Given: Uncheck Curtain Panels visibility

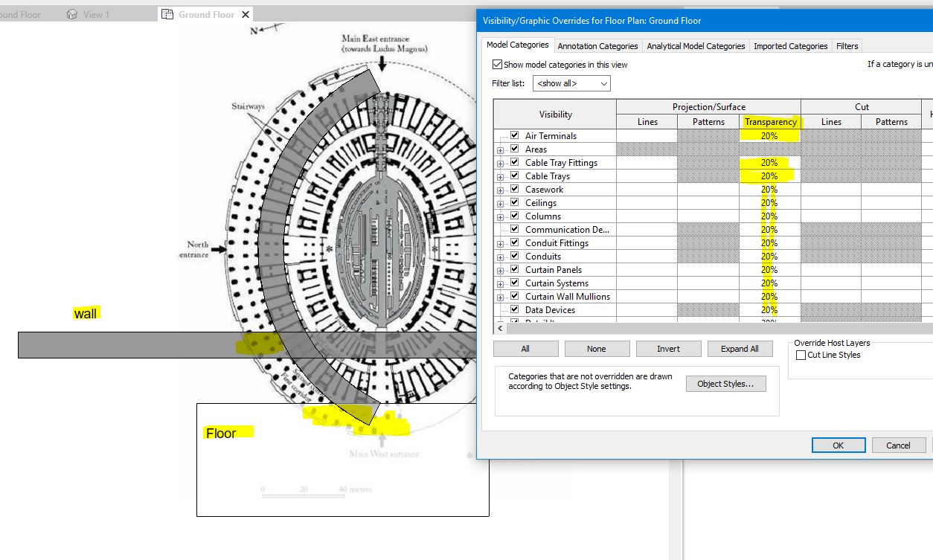Looking at the screenshot, I should (515, 269).
